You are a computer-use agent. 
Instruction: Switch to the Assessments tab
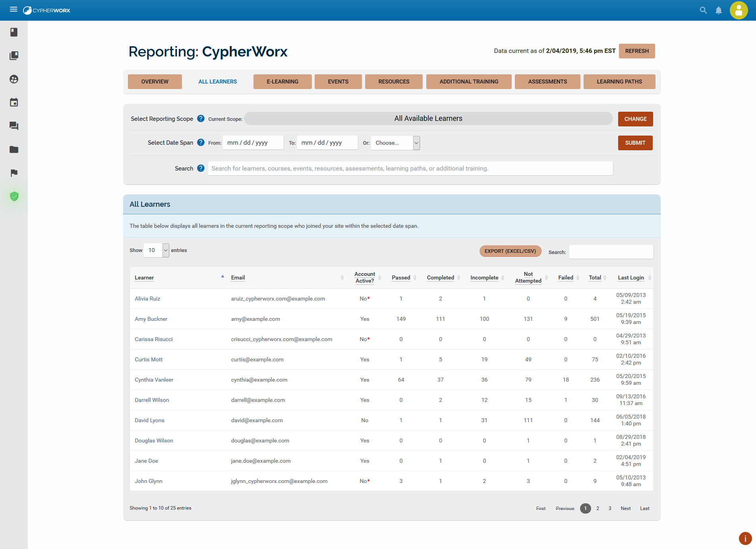[547, 81]
